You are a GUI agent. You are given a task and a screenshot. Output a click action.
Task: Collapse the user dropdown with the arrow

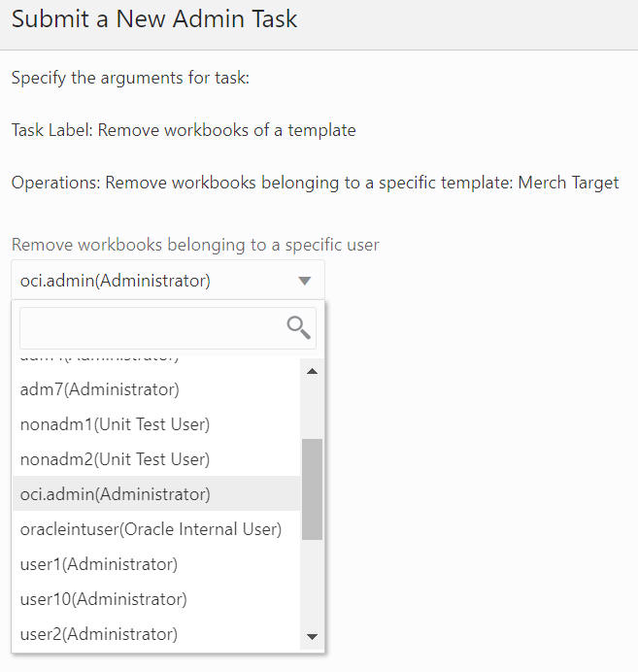tap(305, 281)
